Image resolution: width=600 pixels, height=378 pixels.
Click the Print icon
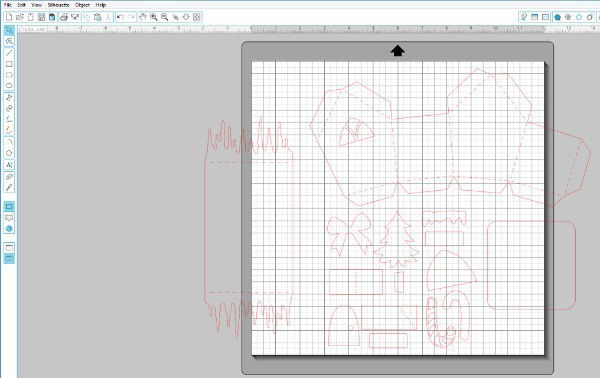tap(64, 17)
